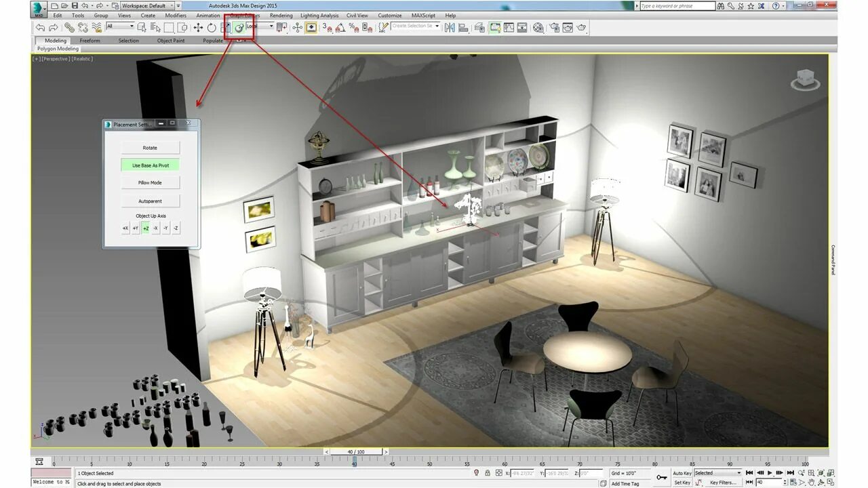Open the Curve Editor
The image size is (868, 488).
pyautogui.click(x=509, y=28)
